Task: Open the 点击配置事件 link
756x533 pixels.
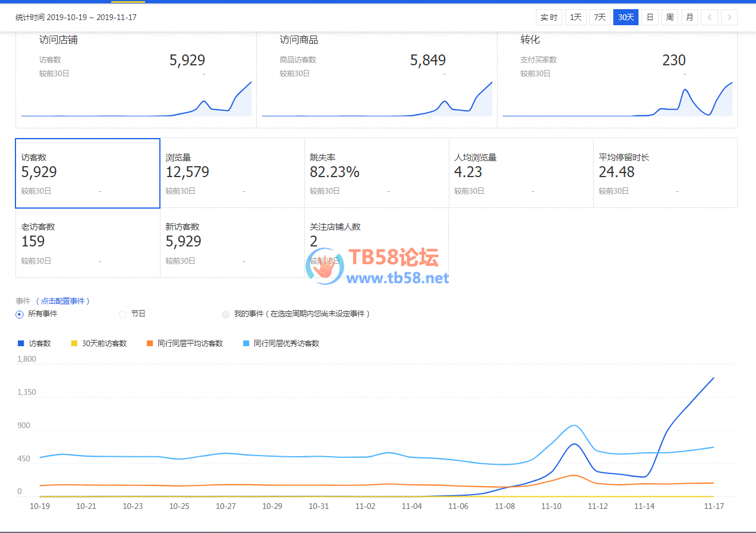Action: (x=63, y=301)
